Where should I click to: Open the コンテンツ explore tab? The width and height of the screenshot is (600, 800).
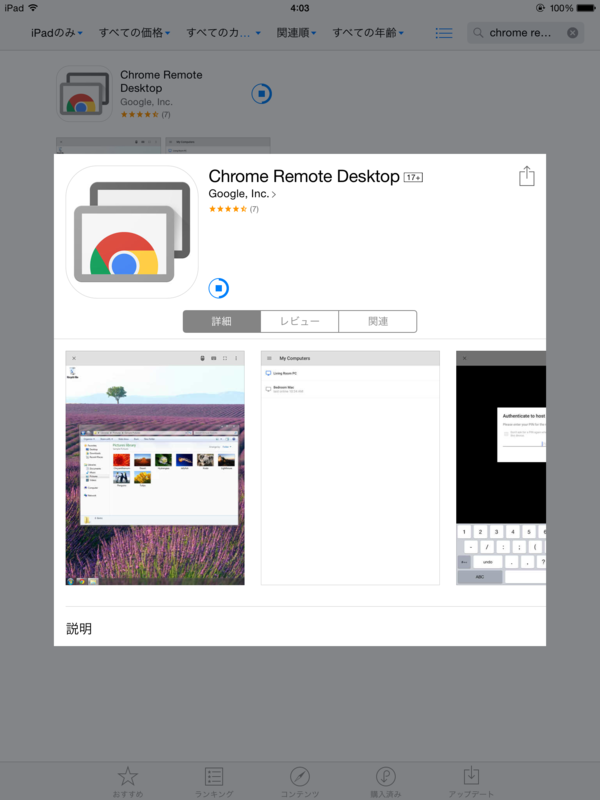click(299, 782)
